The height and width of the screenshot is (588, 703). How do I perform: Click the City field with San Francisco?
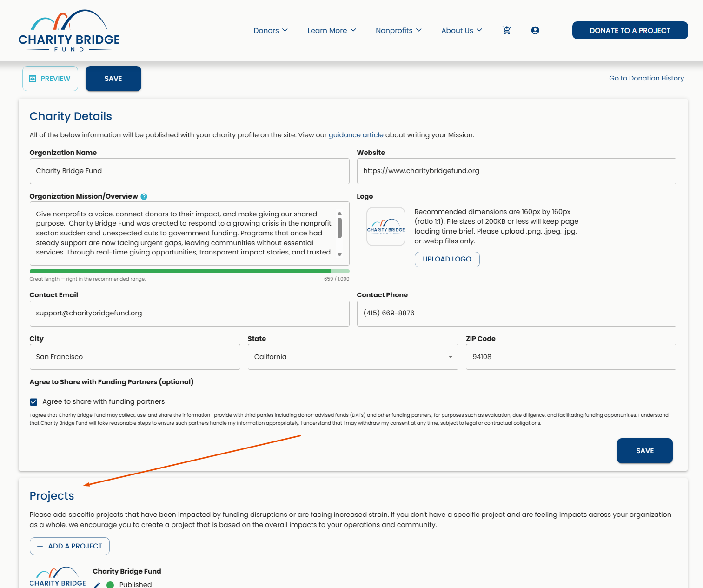[135, 357]
